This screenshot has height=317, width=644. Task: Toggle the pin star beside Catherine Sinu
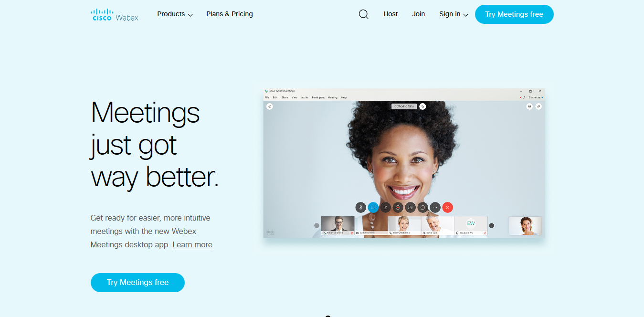422,106
